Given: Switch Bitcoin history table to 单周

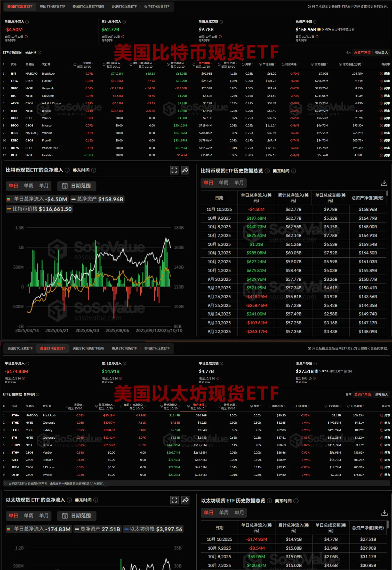Looking at the screenshot, I should tap(224, 183).
